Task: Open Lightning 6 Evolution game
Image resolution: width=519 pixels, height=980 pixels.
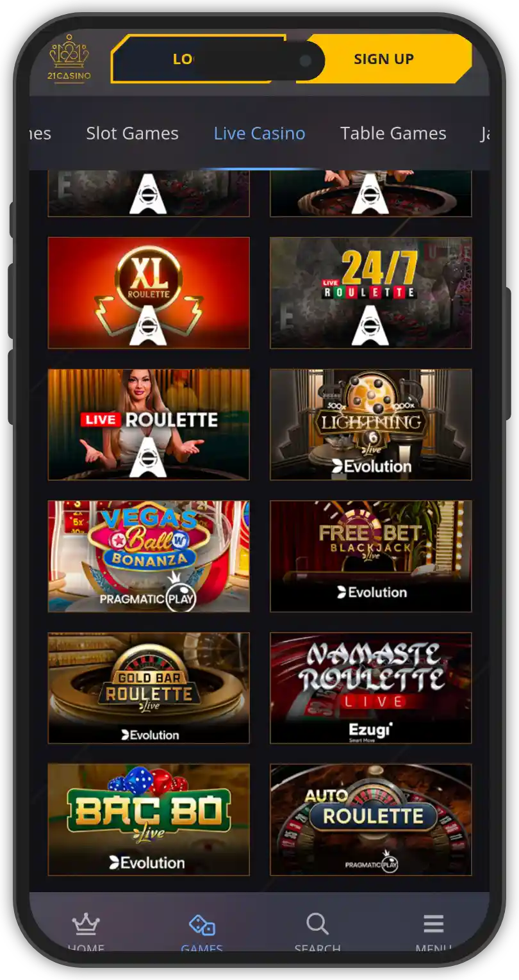Action: (371, 425)
